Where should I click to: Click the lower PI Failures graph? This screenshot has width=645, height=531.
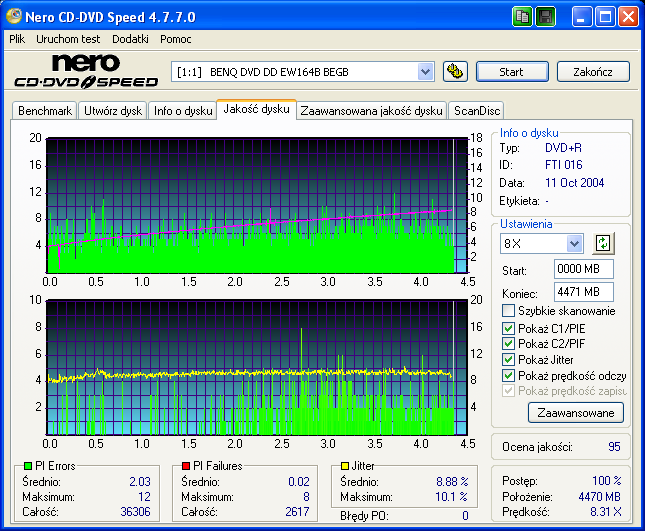click(257, 367)
